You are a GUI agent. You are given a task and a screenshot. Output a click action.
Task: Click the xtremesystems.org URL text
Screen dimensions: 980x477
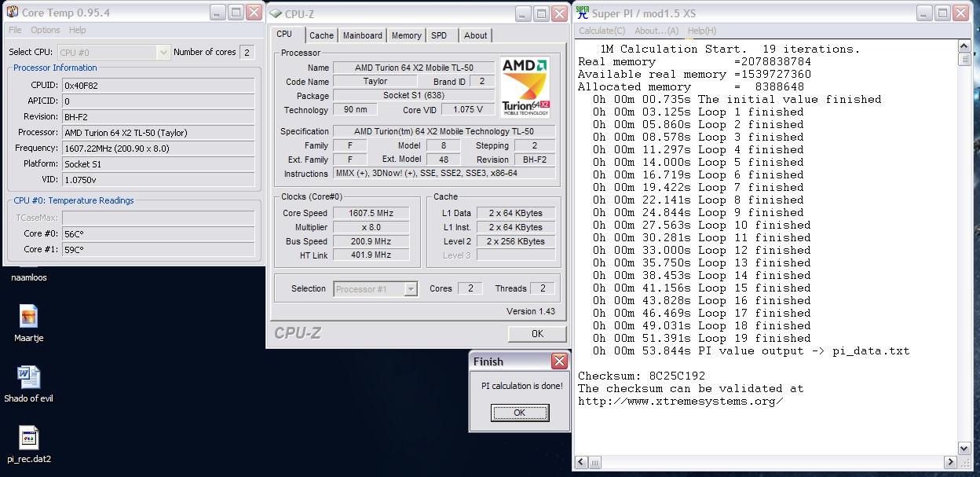click(681, 401)
